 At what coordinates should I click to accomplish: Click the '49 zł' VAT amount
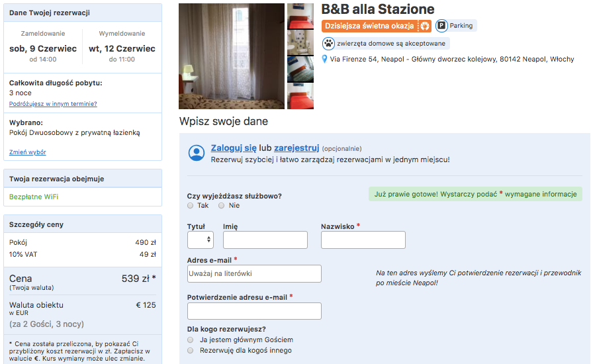pyautogui.click(x=148, y=254)
